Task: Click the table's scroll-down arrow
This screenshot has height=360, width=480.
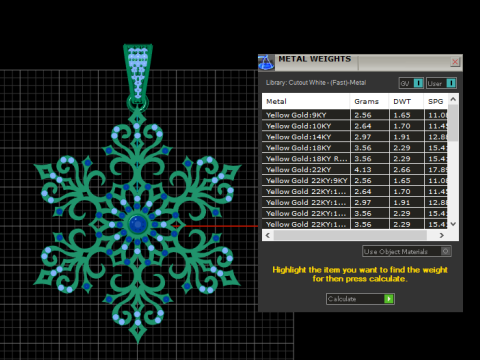Action: [x=453, y=224]
